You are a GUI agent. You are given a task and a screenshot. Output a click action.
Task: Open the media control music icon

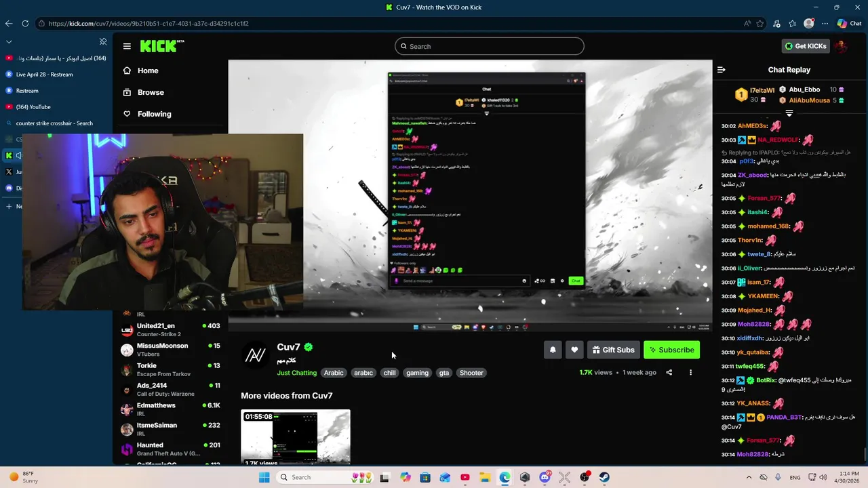778,23
